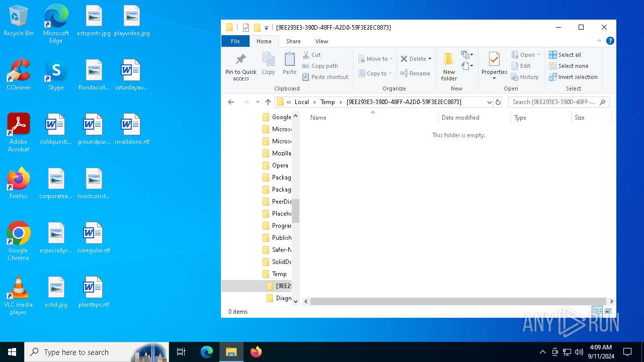The image size is (644, 362).
Task: Switch to the Home ribbon tab
Action: [x=264, y=41]
